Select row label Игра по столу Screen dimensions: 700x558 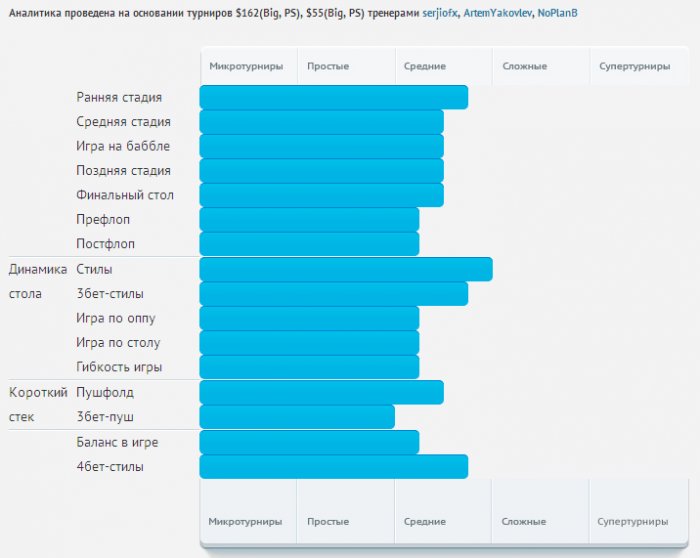(118, 343)
